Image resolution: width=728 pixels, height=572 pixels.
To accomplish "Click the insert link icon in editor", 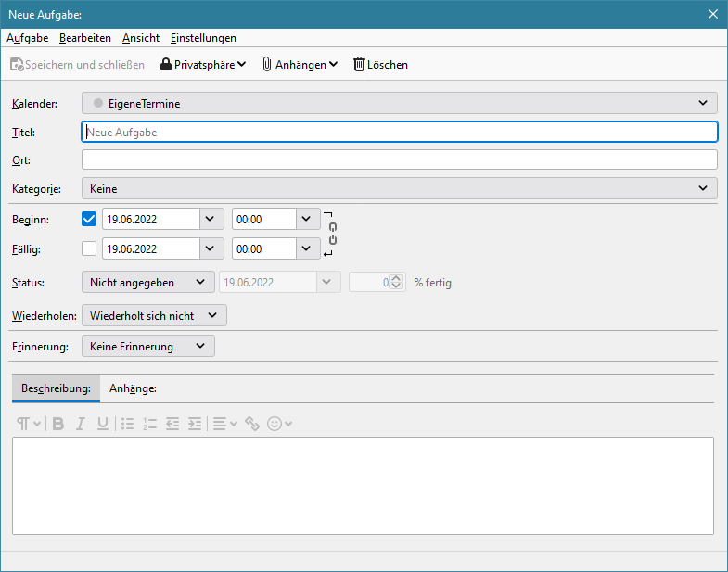I will [252, 424].
